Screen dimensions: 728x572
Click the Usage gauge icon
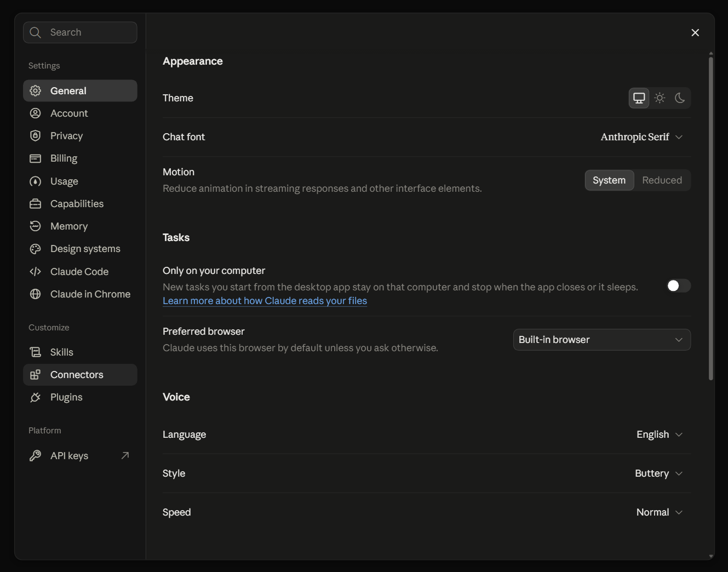tap(36, 181)
